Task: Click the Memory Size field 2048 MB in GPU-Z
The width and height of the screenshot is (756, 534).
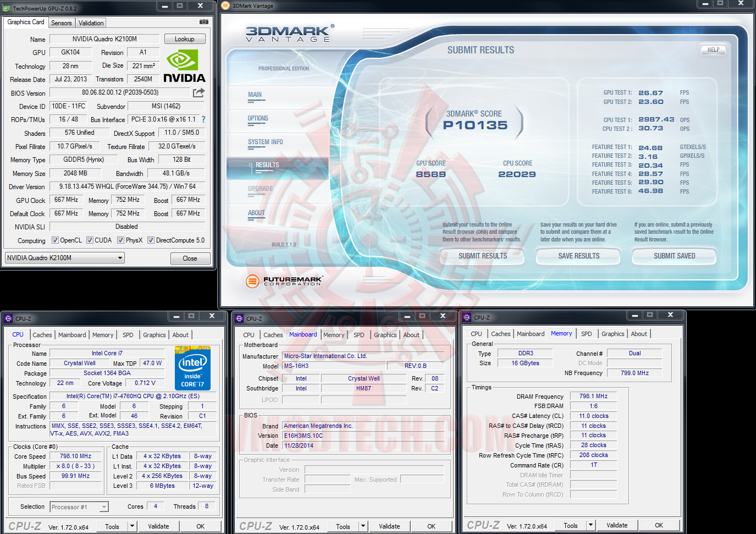Action: tap(75, 173)
